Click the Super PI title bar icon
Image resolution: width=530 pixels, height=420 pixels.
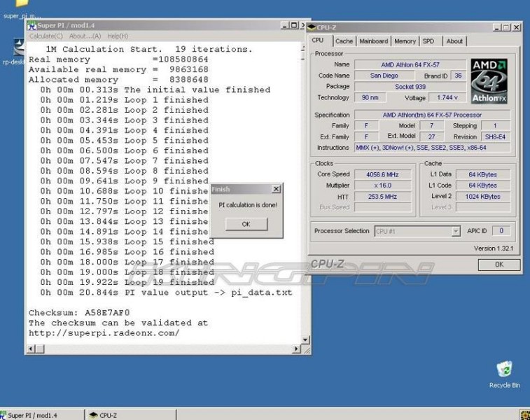click(32, 25)
